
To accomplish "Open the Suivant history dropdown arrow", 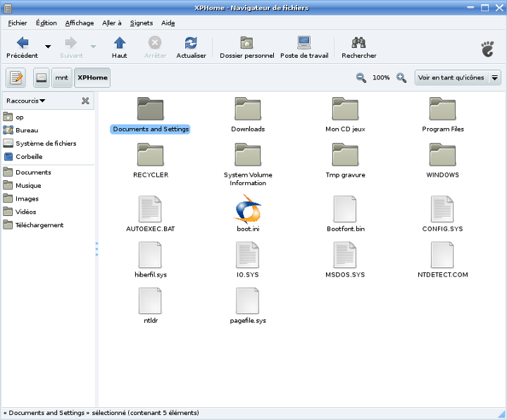I will (93, 46).
